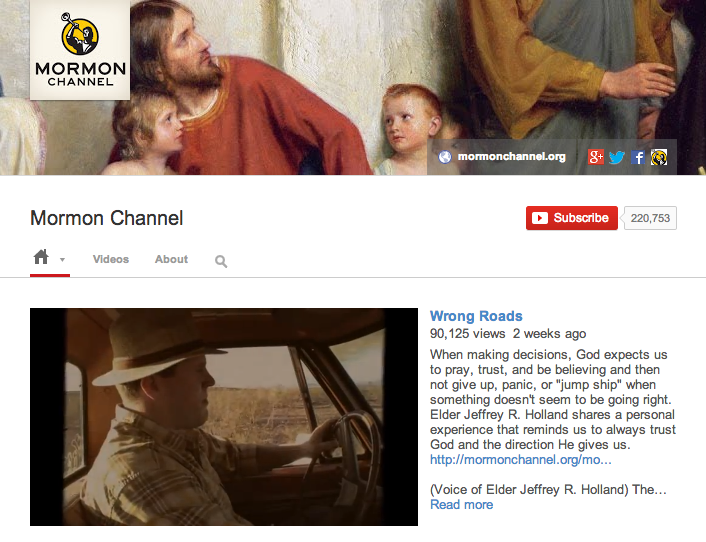Open the mormonchannel.org banner link
The height and width of the screenshot is (542, 706).
click(x=511, y=157)
